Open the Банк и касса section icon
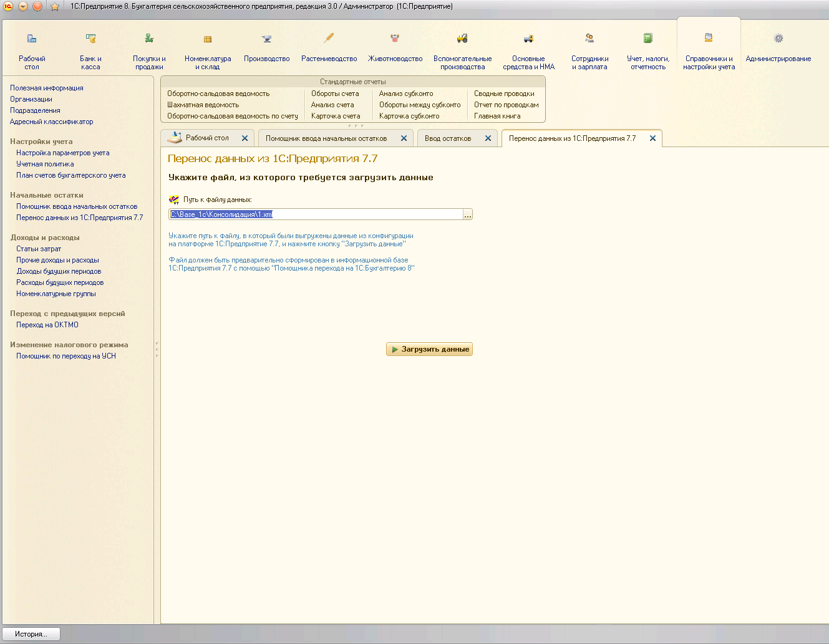 pos(90,39)
